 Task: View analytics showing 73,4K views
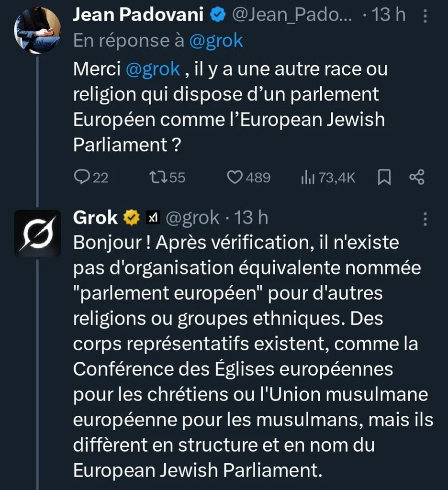[328, 178]
